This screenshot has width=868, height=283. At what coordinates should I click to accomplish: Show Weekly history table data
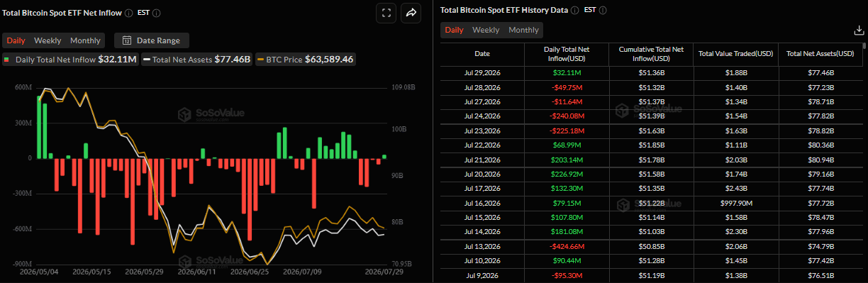(486, 30)
